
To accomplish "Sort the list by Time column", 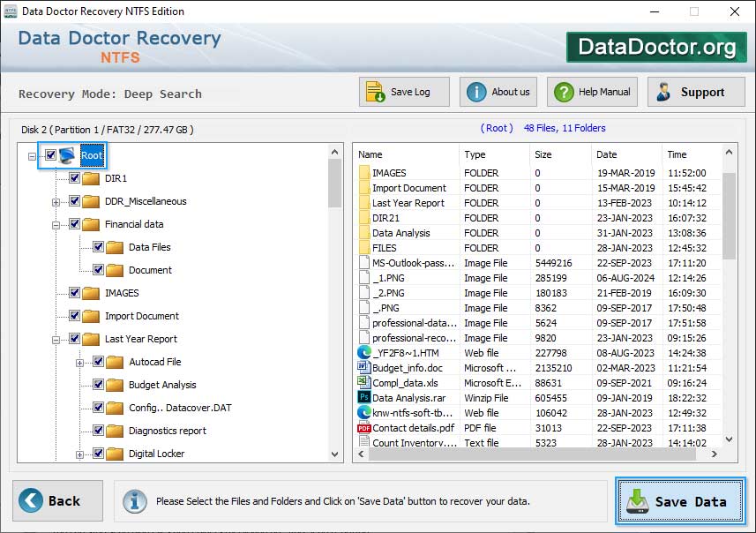I will [x=692, y=154].
